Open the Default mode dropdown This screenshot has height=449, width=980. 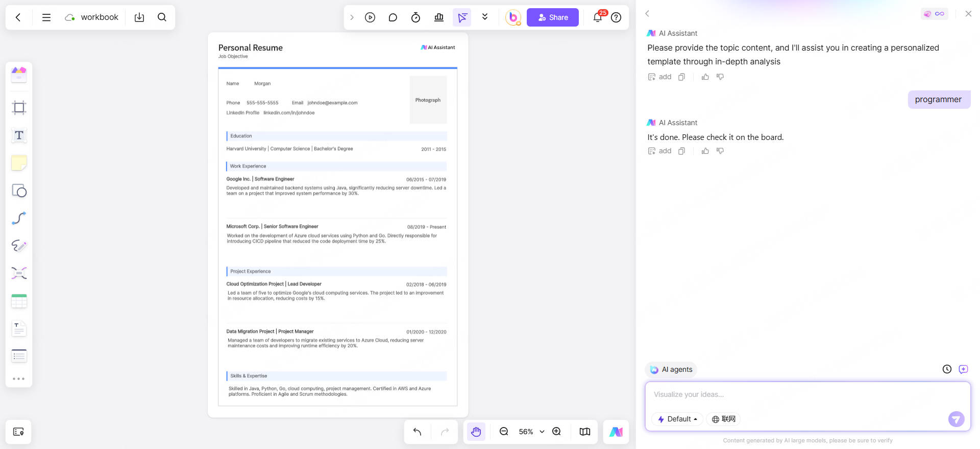tap(678, 419)
